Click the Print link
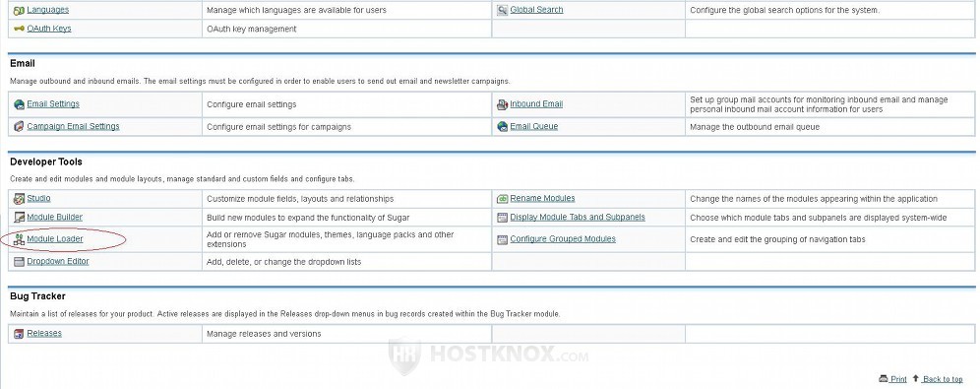Screen dimensions: 980x389 (898, 379)
